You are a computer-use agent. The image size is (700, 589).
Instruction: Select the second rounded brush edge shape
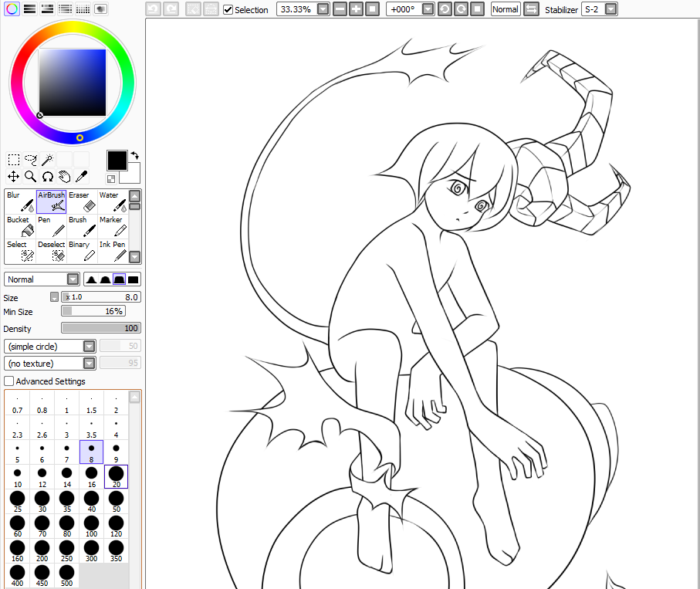pyautogui.click(x=106, y=279)
